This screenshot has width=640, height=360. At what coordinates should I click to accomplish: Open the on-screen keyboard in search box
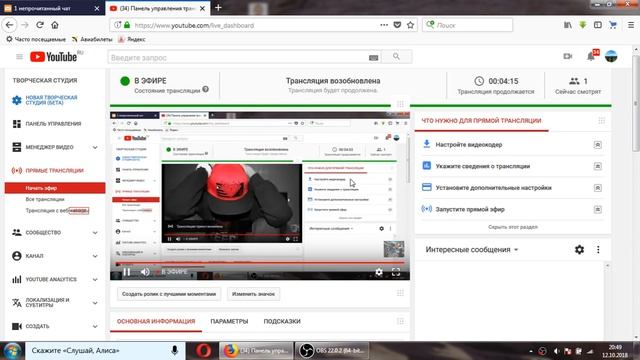tap(373, 58)
